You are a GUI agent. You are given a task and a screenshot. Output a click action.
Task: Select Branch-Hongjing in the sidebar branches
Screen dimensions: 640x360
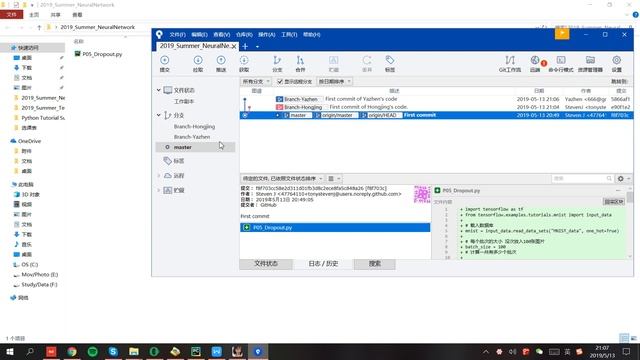[194, 127]
